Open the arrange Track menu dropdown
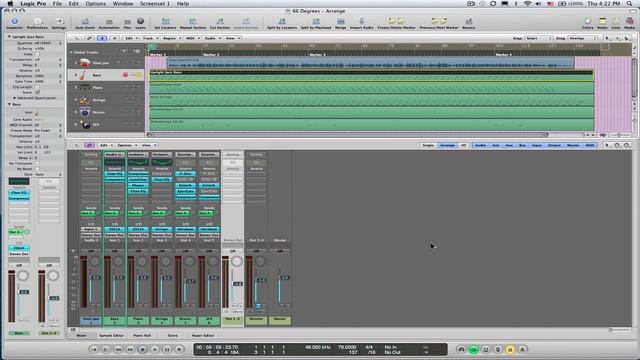This screenshot has height=360, width=640. [150, 38]
